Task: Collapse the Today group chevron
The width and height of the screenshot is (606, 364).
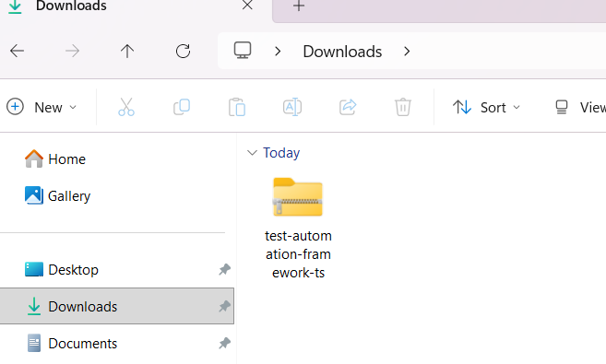Action: 252,153
